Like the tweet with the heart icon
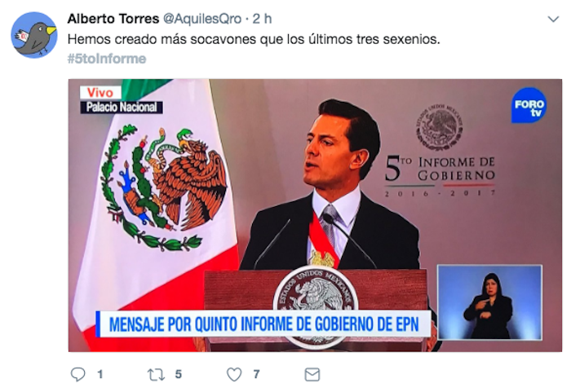Viewport: 571px width, 392px height. (234, 374)
